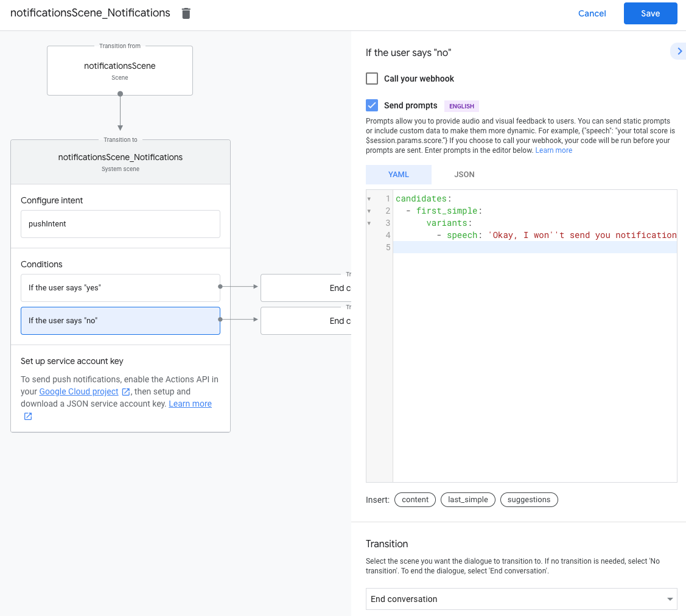
Task: Open external link icon next to Google Cloud project
Action: [126, 392]
